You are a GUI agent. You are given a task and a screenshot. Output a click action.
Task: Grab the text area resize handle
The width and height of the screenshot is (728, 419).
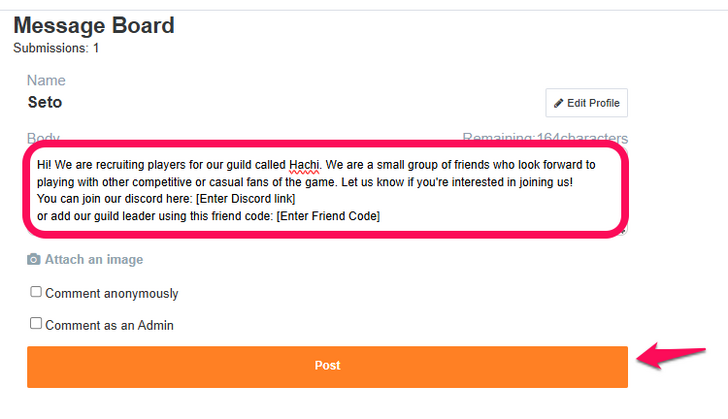[x=624, y=231]
